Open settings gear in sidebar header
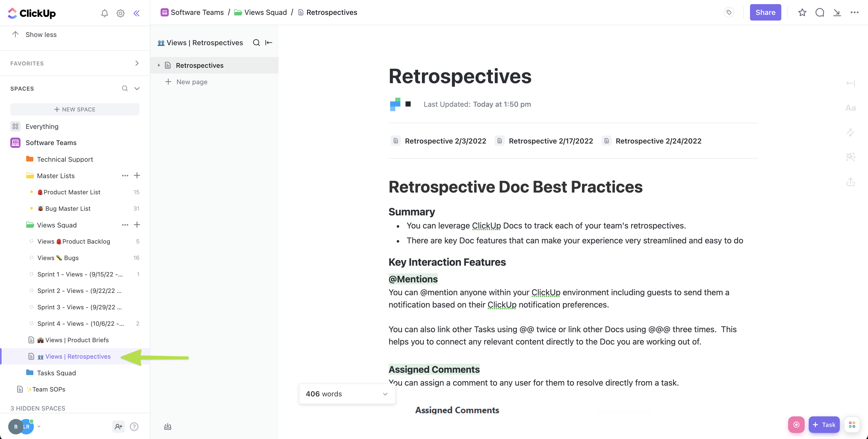 click(120, 13)
